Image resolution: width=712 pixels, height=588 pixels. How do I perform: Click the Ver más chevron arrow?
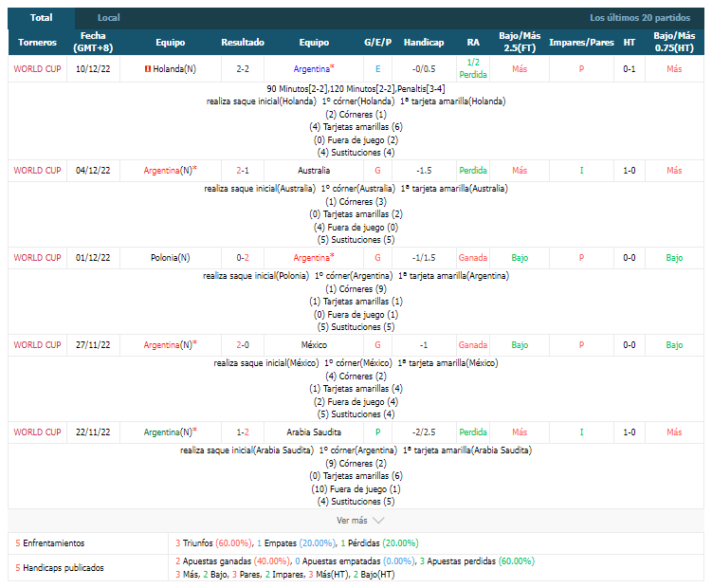coord(377,521)
